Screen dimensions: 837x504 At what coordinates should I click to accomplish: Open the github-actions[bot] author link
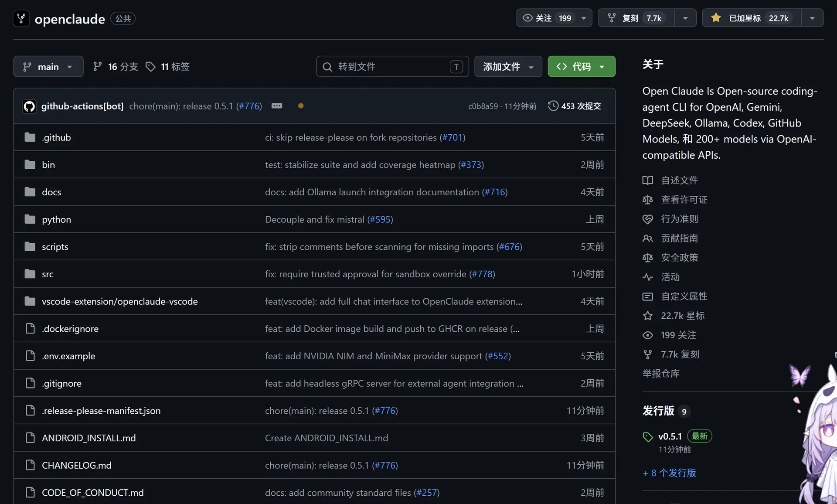pyautogui.click(x=82, y=106)
